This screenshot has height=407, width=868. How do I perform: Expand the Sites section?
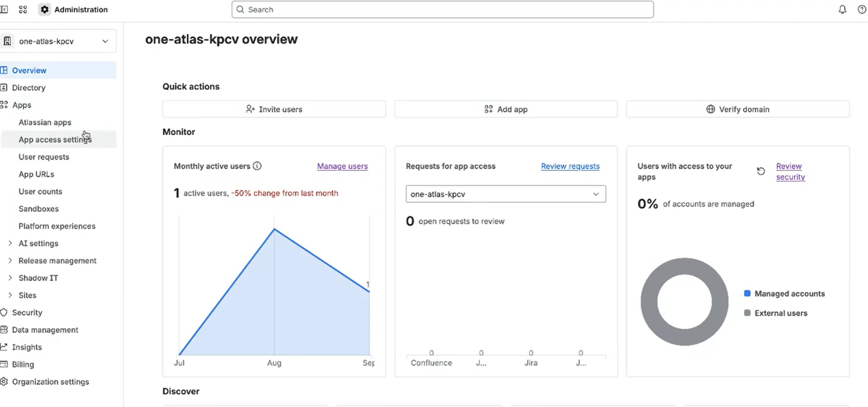pyautogui.click(x=10, y=295)
